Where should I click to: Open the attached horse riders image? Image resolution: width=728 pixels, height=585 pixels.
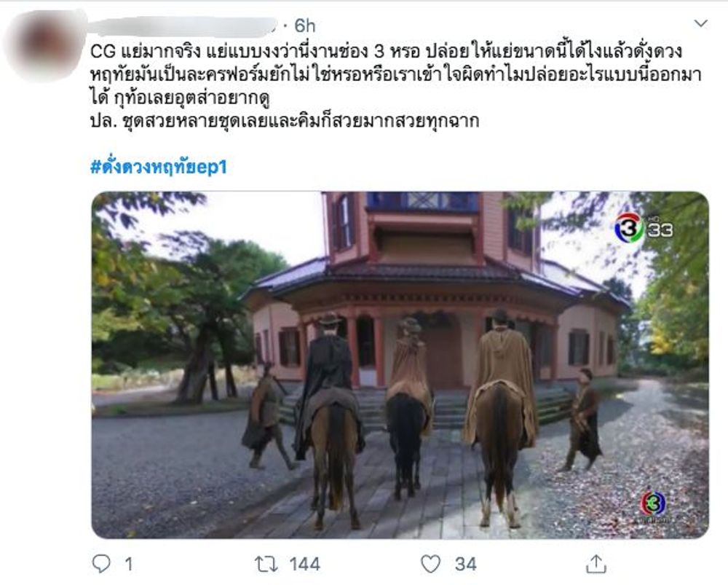tap(400, 365)
